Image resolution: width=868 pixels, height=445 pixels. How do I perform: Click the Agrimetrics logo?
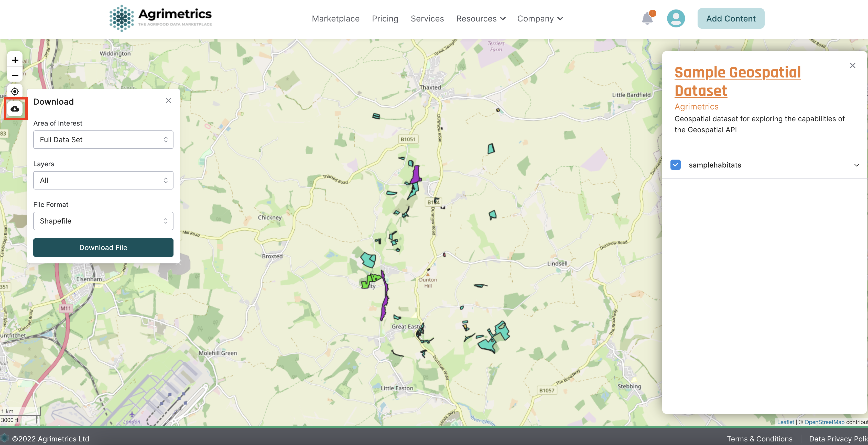[x=160, y=18]
